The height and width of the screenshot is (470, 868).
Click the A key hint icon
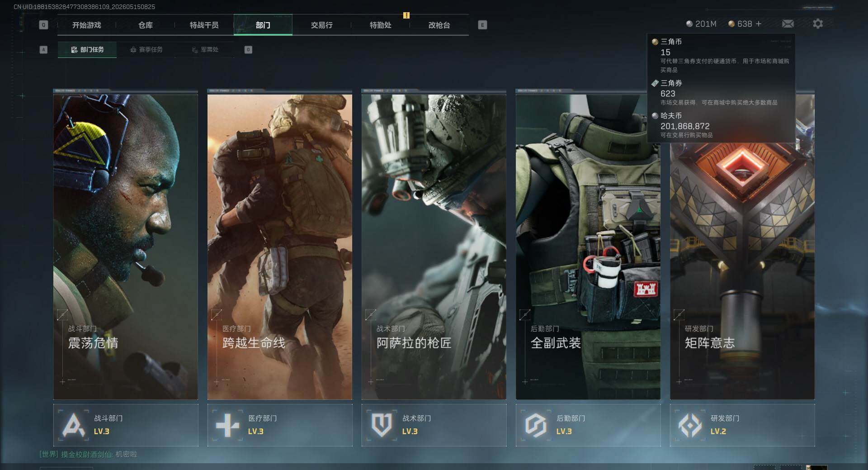pos(43,50)
